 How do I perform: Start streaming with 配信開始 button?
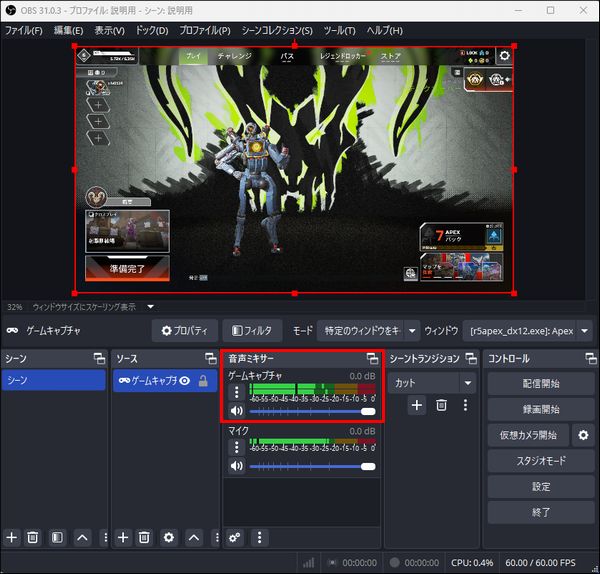click(541, 384)
